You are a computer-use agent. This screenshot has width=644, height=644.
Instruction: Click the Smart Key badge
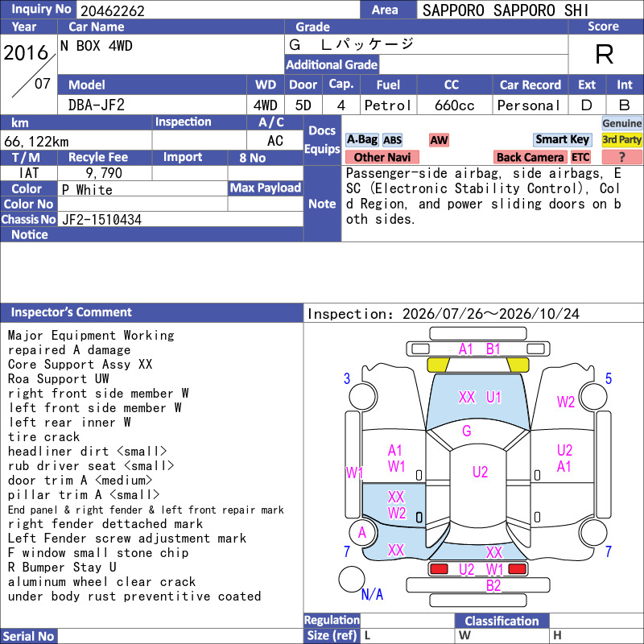click(x=562, y=139)
